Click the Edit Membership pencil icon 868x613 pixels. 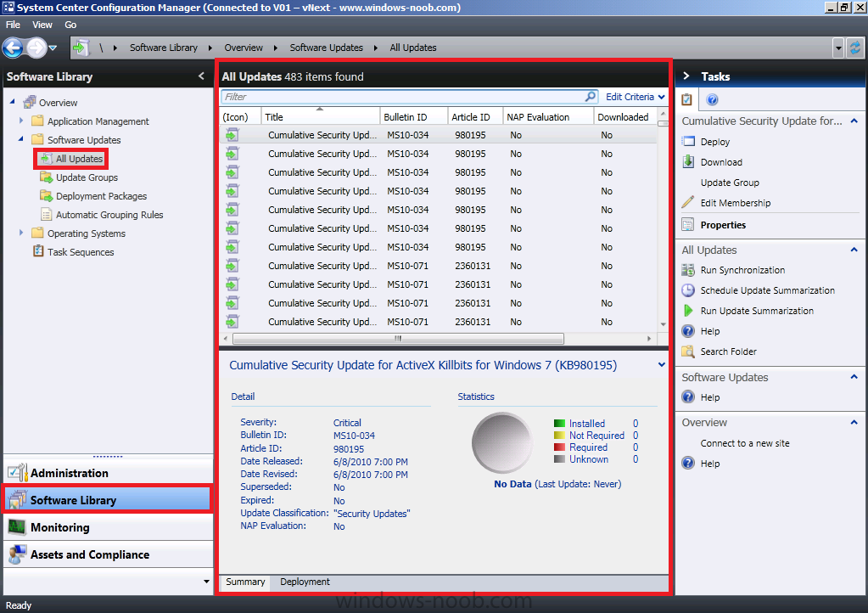point(688,203)
